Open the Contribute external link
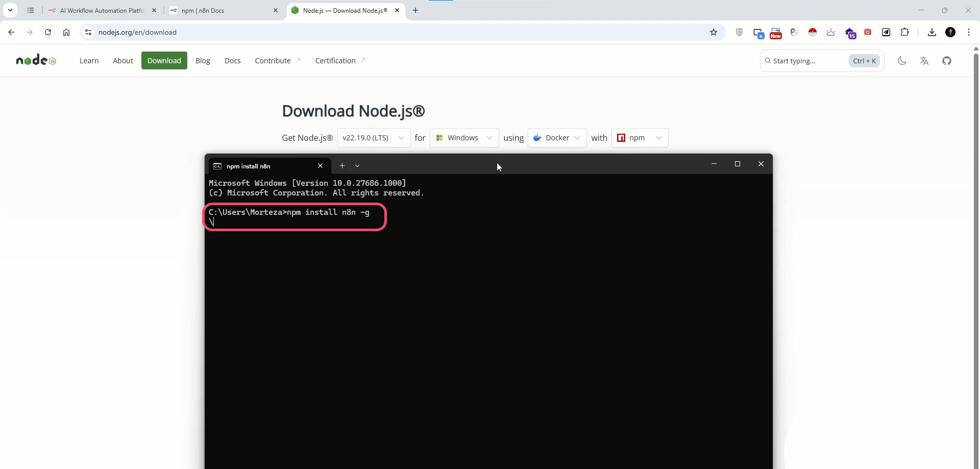This screenshot has width=980, height=469. click(278, 61)
